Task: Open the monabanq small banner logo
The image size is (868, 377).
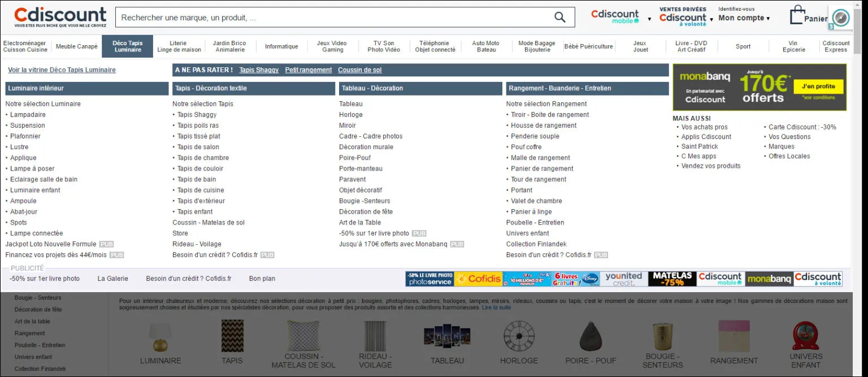Action: point(769,279)
